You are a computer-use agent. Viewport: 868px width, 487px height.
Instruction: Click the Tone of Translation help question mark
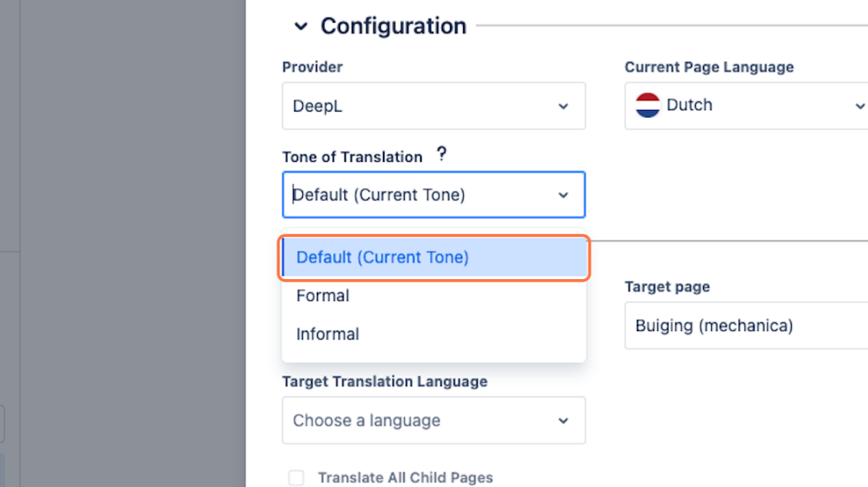point(441,155)
